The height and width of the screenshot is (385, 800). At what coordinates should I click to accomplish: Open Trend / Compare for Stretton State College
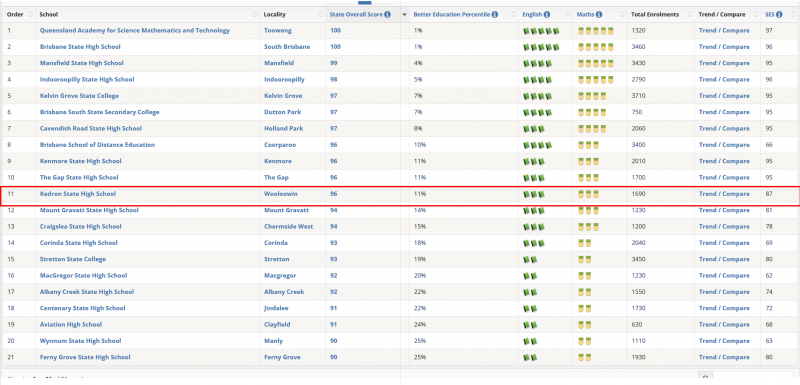point(724,259)
